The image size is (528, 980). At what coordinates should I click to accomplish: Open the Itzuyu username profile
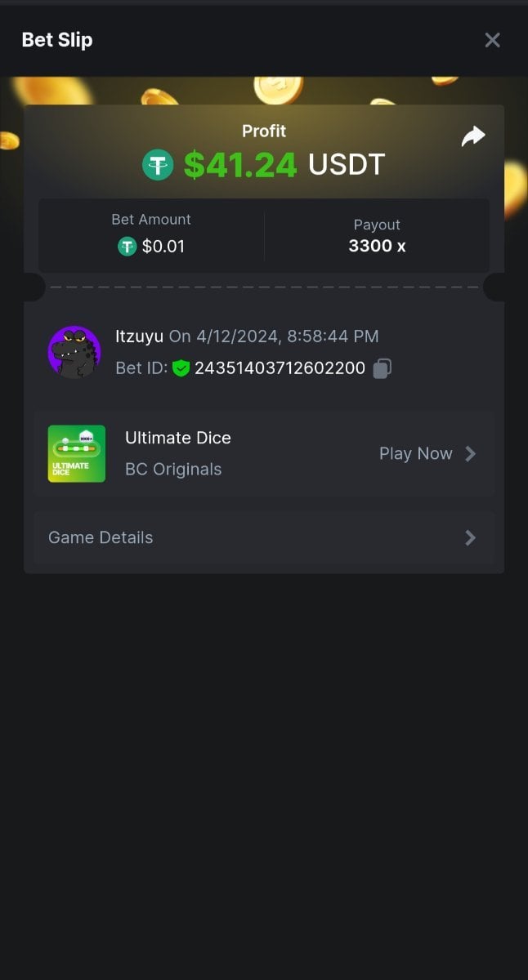pyautogui.click(x=139, y=336)
